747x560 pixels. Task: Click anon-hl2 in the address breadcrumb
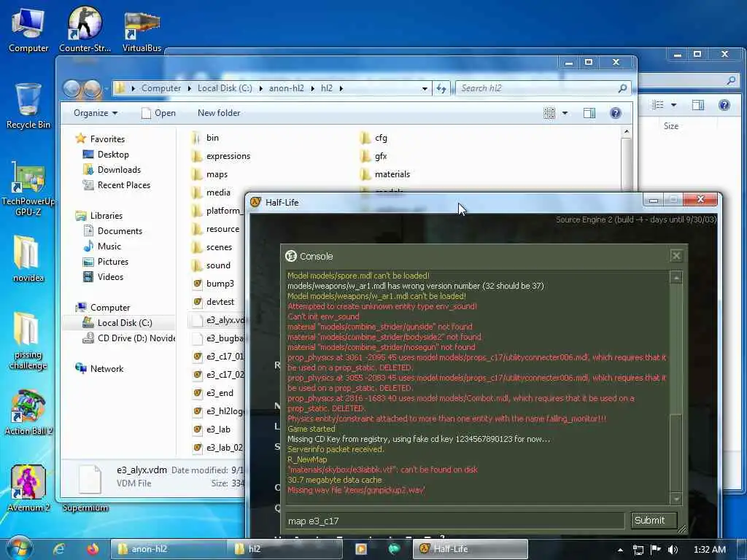(x=286, y=88)
